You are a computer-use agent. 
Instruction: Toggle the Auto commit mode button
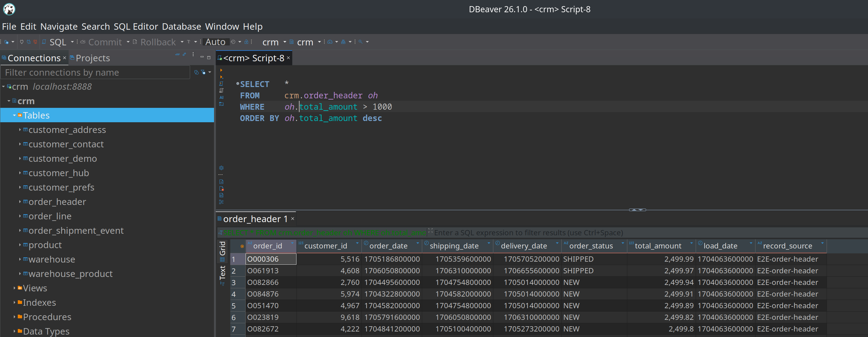coord(216,42)
